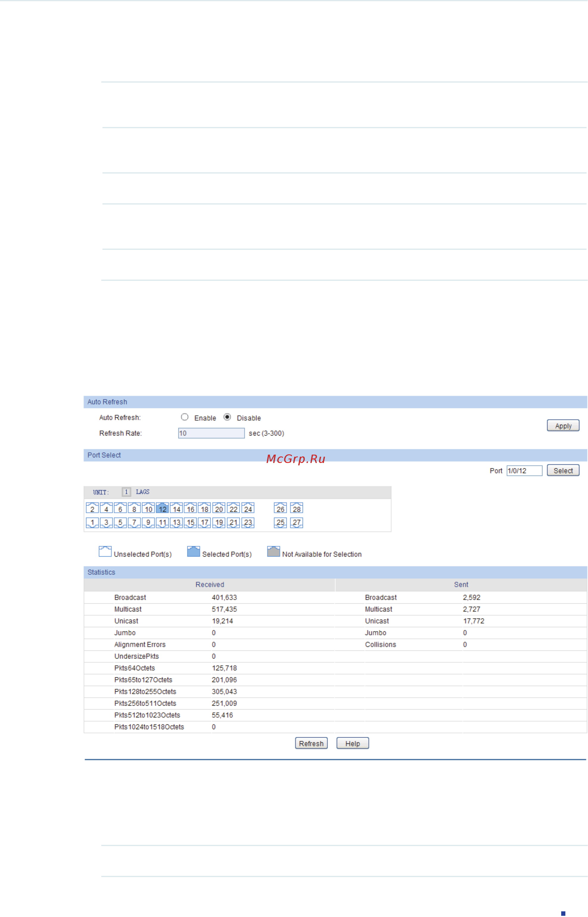Click the Port 1/0/12 input field
The image size is (588, 917).
tap(525, 471)
